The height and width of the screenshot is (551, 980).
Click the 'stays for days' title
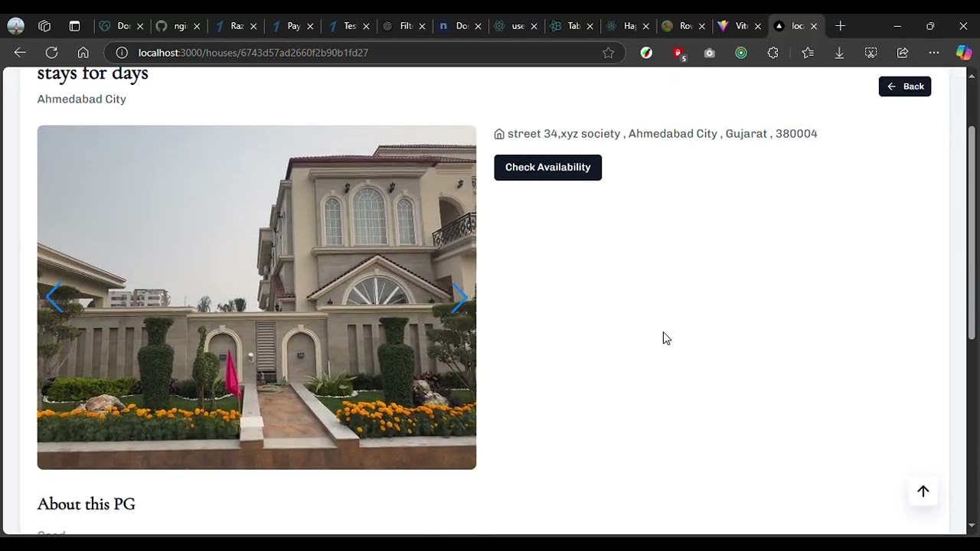(x=93, y=74)
